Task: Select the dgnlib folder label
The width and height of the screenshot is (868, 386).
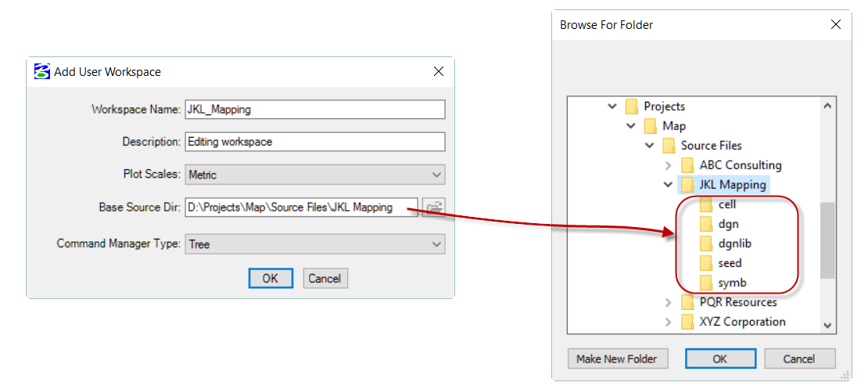Action: pos(734,244)
